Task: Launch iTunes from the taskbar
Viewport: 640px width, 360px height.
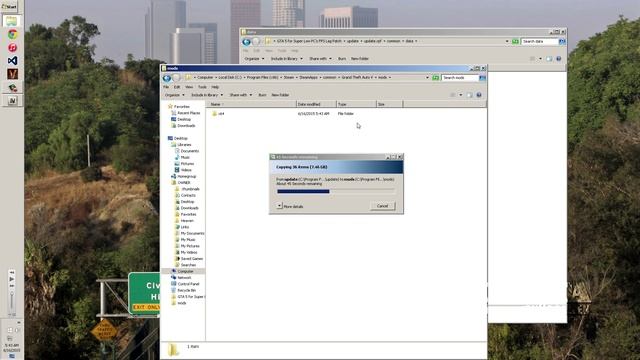Action: (12, 48)
